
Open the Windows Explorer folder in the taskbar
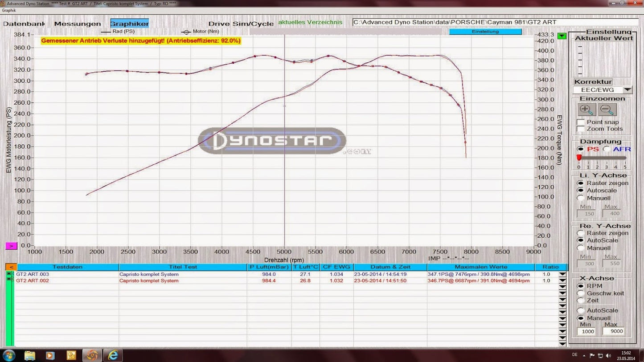coord(30,355)
